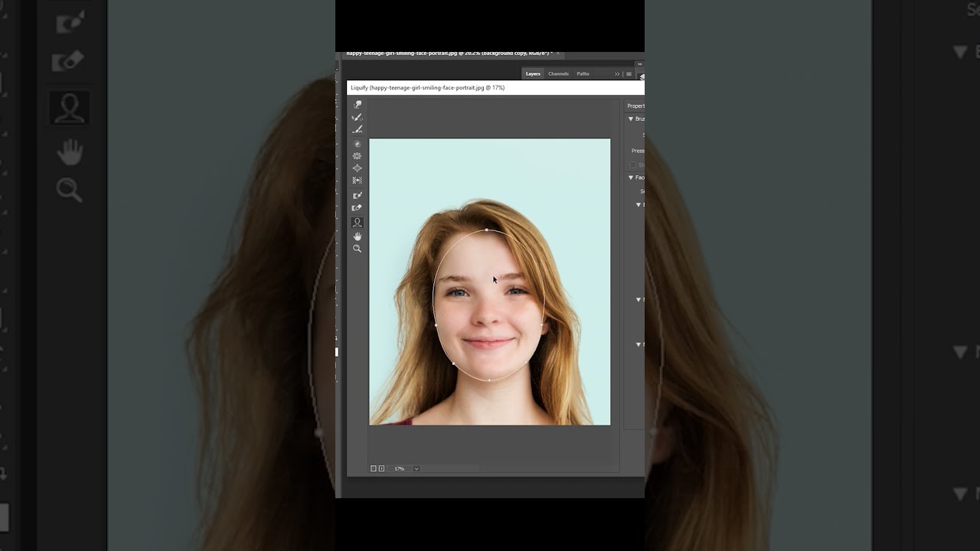Click the double-arrow beside the Paths tab
The image size is (980, 551).
[x=617, y=74]
